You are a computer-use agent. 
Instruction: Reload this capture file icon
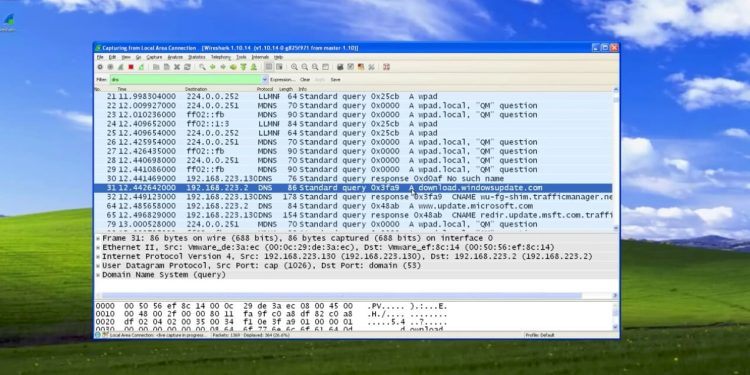[x=187, y=67]
